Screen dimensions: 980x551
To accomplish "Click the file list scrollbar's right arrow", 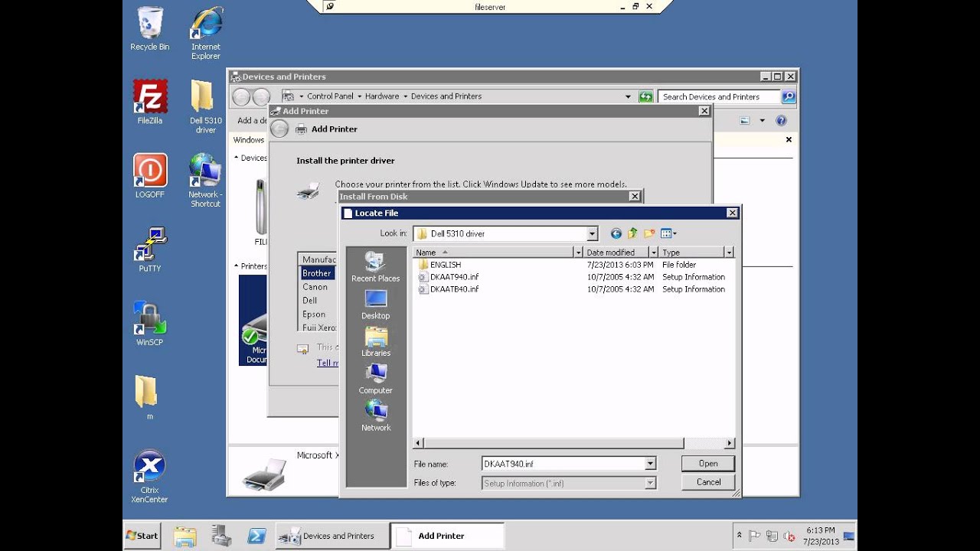I will click(730, 443).
